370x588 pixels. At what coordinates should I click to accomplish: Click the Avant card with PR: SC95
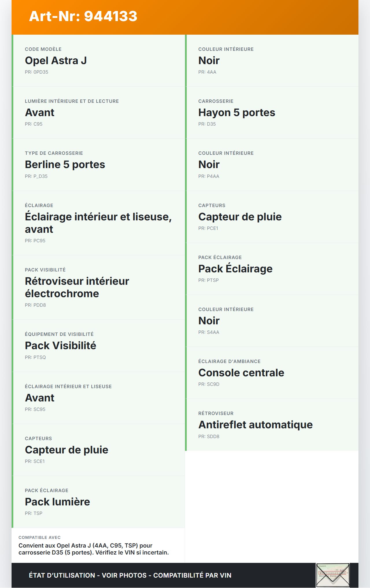click(98, 398)
